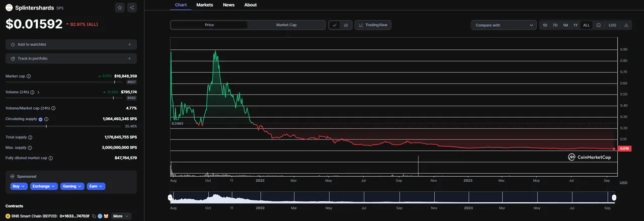Switch chart view to Market Cap
Viewport: 644px width, 221px height.
click(286, 25)
